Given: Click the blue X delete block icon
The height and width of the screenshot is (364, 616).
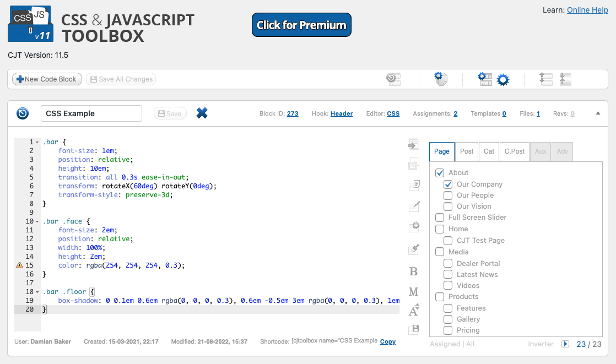Looking at the screenshot, I should click(x=202, y=113).
